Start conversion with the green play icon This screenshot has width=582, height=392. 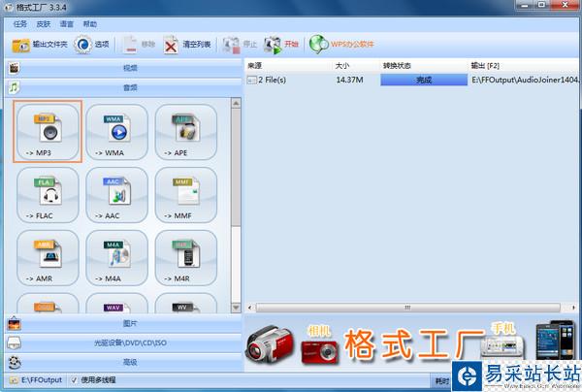(273, 45)
